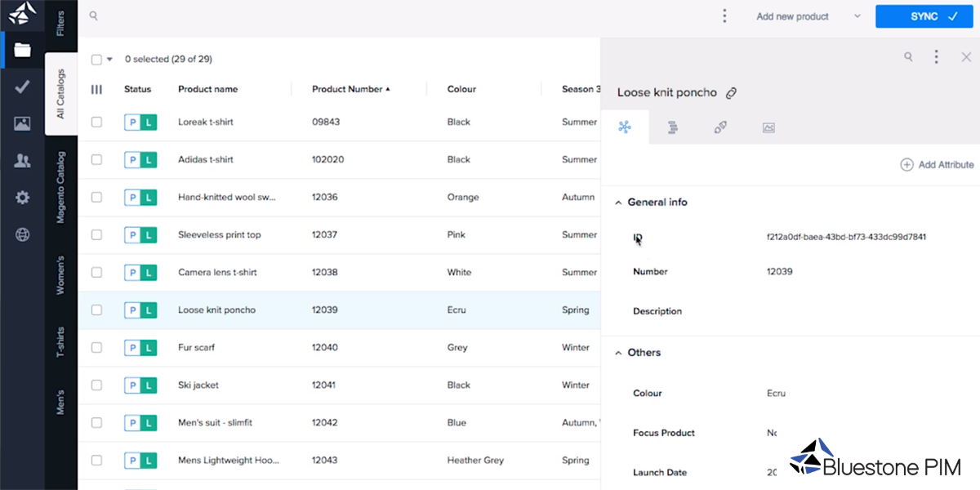The width and height of the screenshot is (980, 490).
Task: Open settings gear icon in sidebar
Action: coord(22,198)
